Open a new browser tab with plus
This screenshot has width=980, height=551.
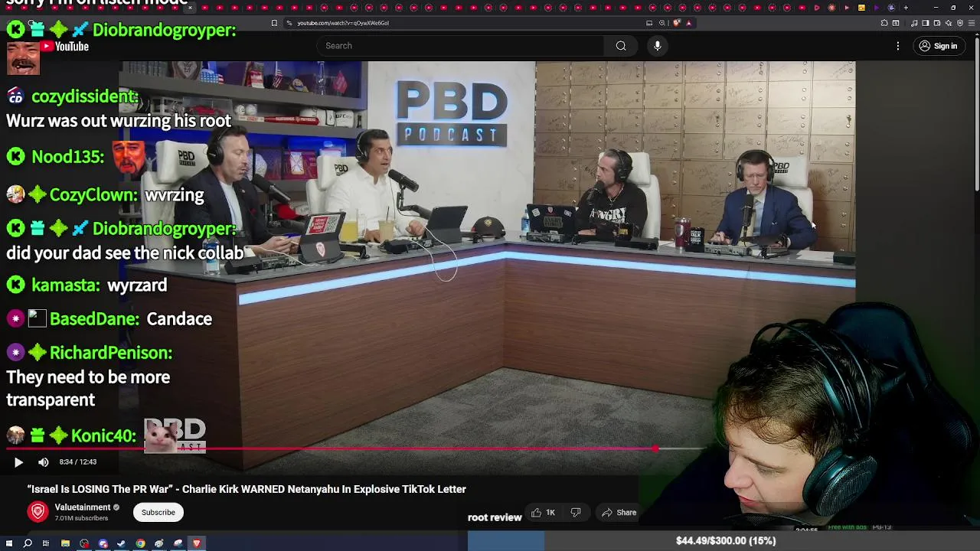click(x=906, y=8)
